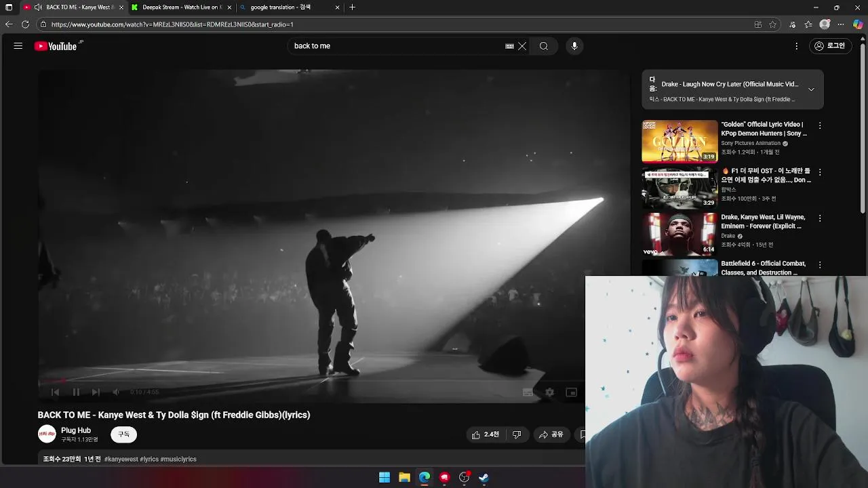Open Steam from the taskbar
This screenshot has width=868, height=488.
(x=484, y=477)
